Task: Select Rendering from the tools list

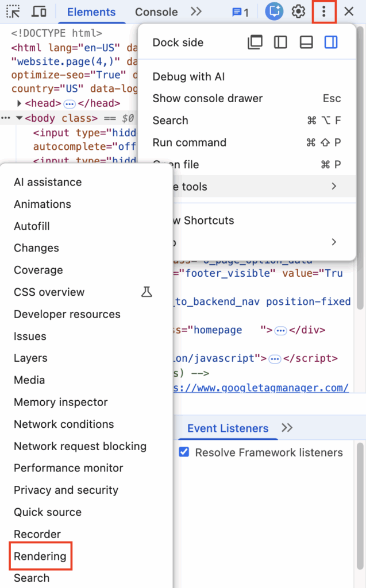Action: click(40, 556)
